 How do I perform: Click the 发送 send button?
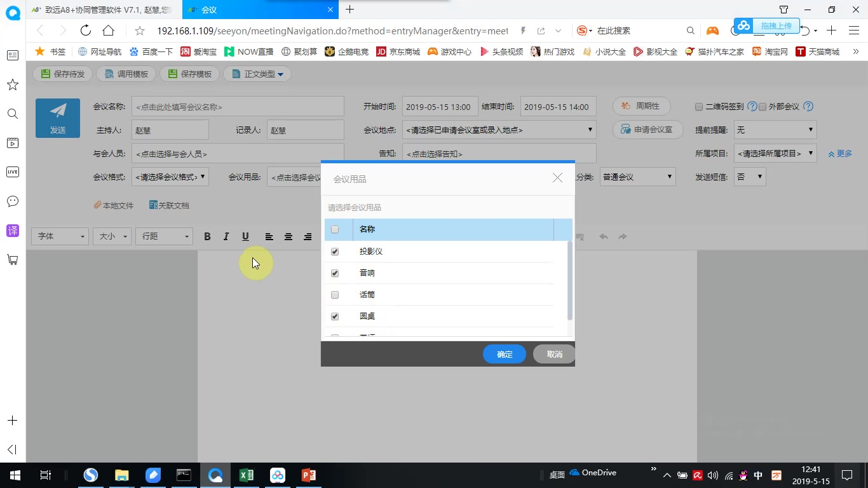(58, 118)
